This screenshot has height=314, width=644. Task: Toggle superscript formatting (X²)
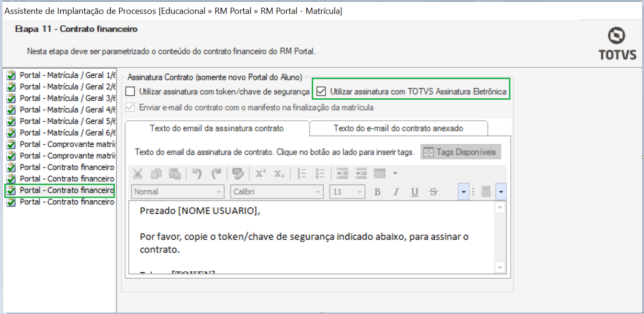click(x=260, y=173)
